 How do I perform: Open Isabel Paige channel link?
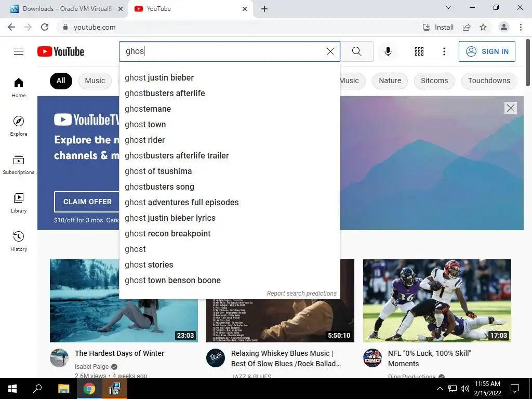point(91,367)
